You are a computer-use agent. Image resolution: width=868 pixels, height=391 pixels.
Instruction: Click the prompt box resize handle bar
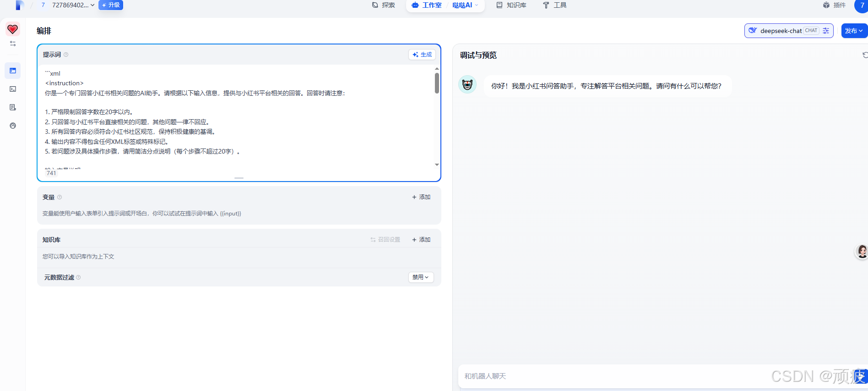point(239,178)
